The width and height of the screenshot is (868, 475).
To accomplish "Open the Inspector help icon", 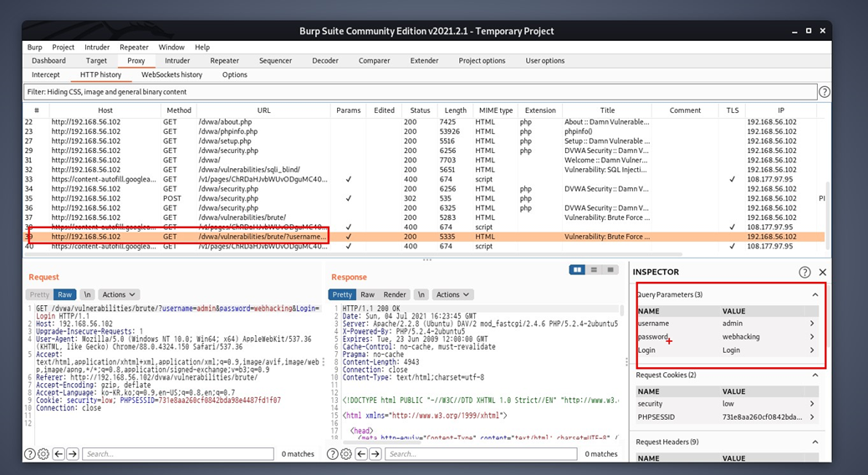I will [804, 272].
